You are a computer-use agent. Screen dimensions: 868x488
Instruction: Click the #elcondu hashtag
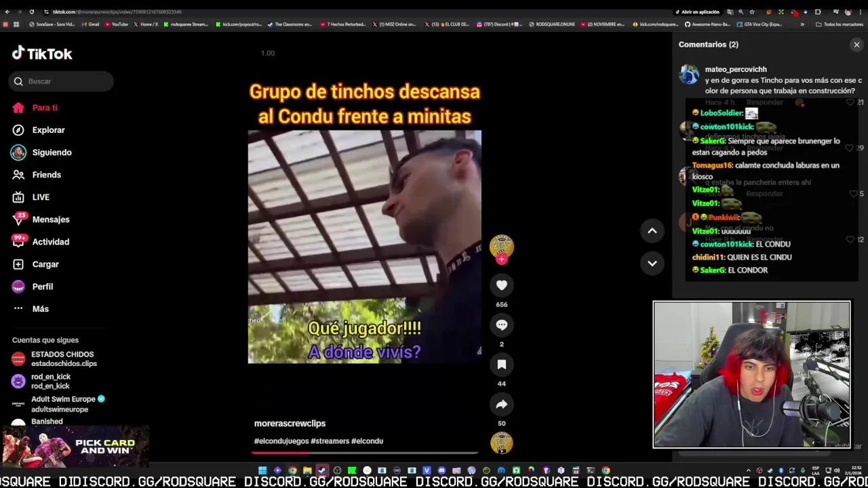click(x=367, y=441)
